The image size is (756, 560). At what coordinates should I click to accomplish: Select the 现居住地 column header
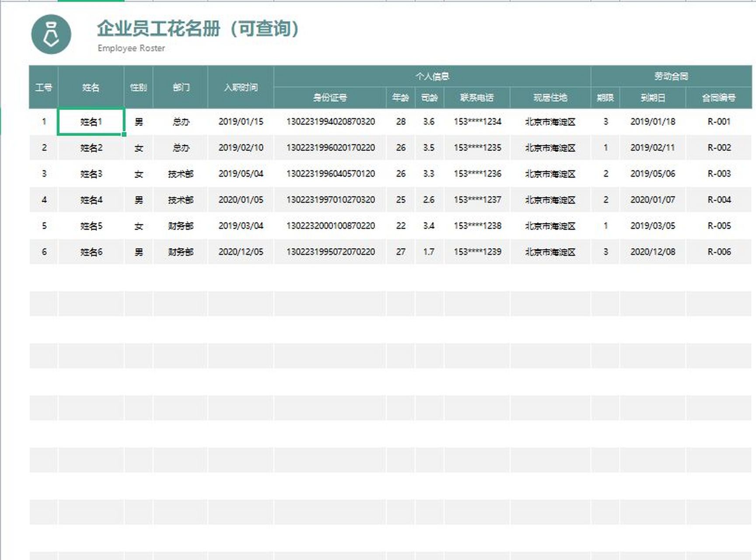(550, 98)
